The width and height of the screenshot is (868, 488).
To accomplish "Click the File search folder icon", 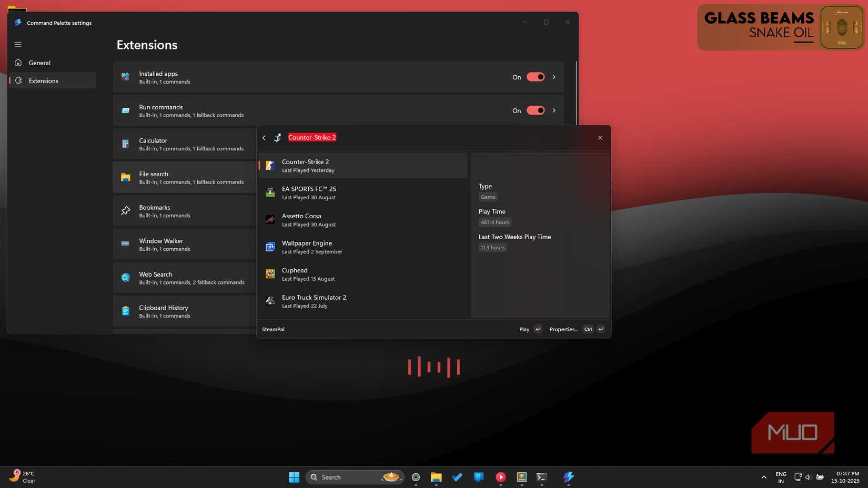I will click(125, 177).
